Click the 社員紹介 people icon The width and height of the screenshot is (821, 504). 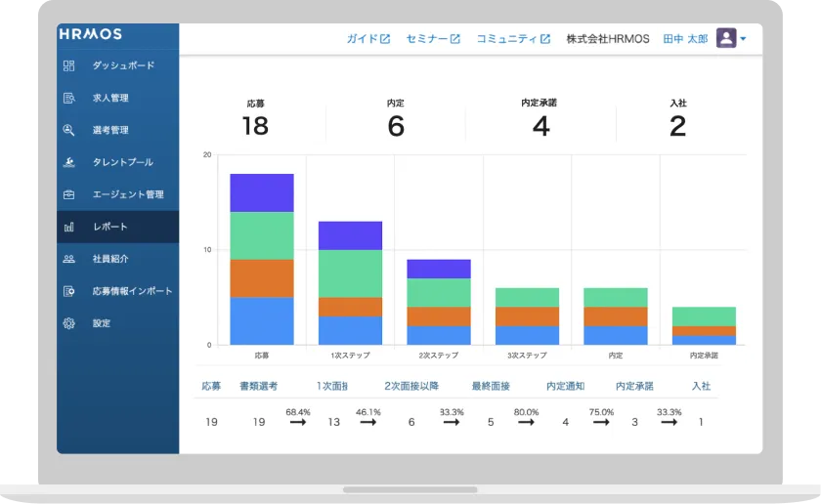pyautogui.click(x=68, y=259)
